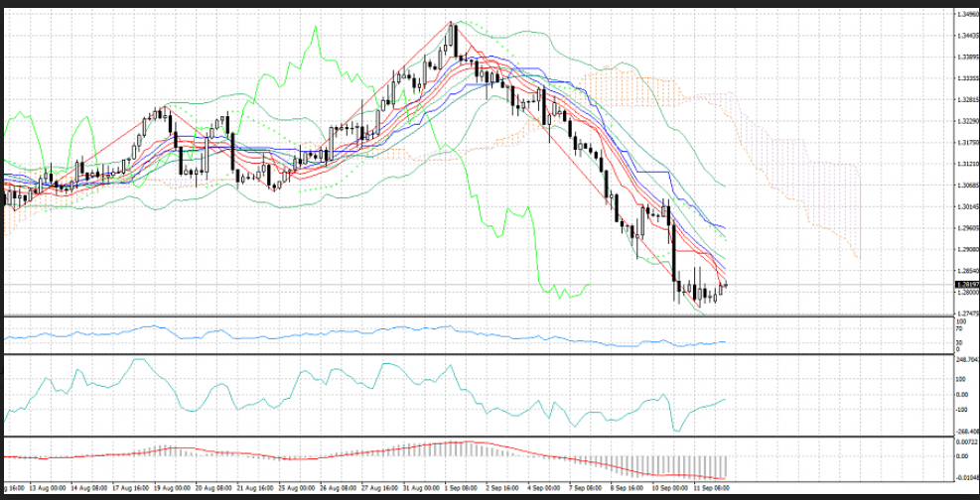The height and width of the screenshot is (500, 980).
Task: Click the 7 Sep 08:00 time label
Action: (x=588, y=487)
